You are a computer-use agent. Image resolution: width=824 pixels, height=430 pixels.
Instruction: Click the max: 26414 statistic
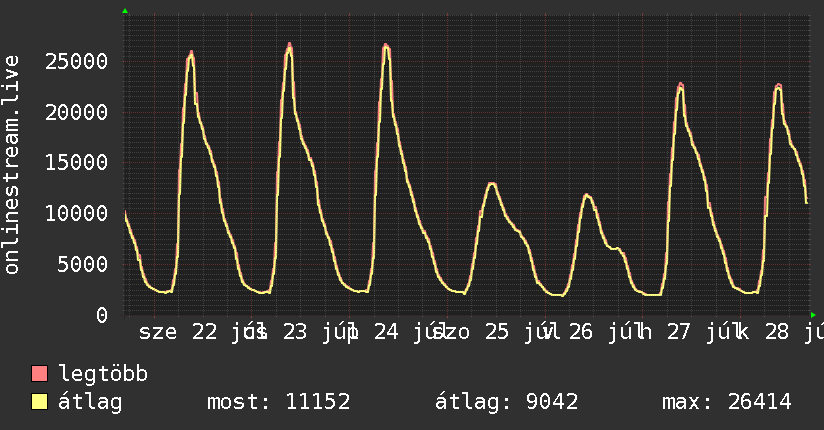[727, 402]
